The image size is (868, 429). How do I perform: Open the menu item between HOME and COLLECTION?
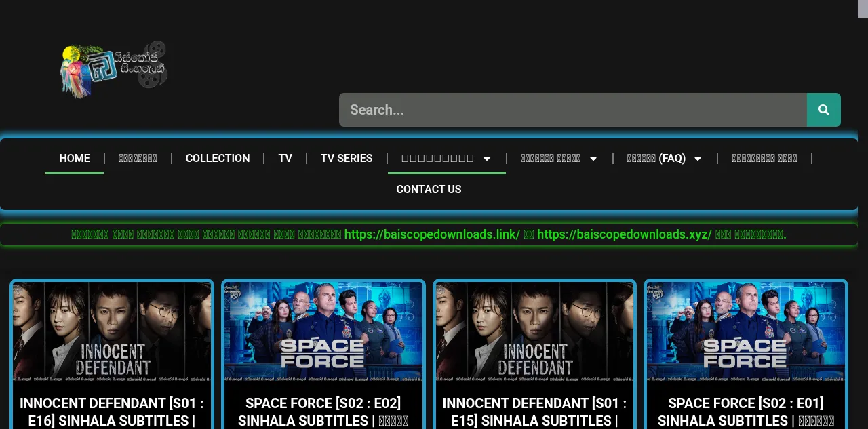(x=138, y=158)
